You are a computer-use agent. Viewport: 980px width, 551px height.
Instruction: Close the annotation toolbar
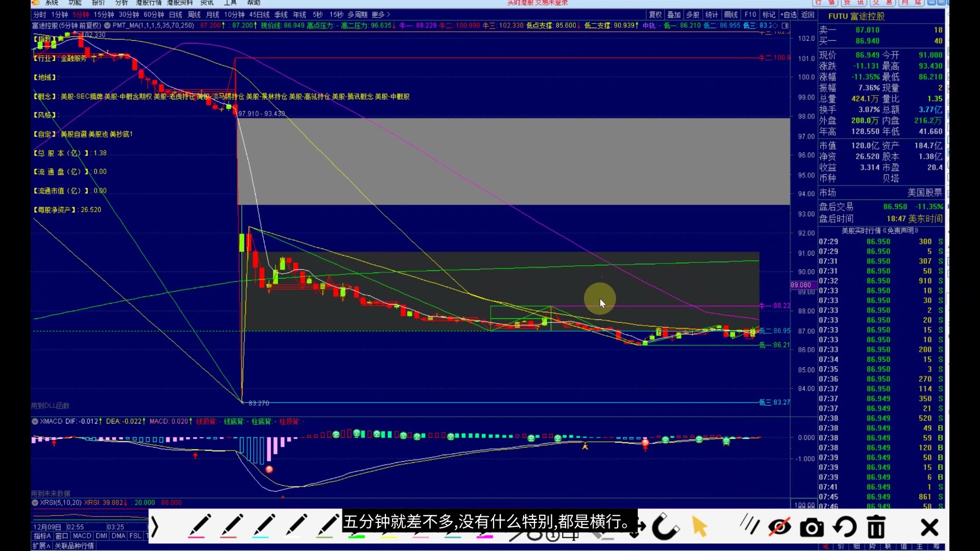(929, 528)
